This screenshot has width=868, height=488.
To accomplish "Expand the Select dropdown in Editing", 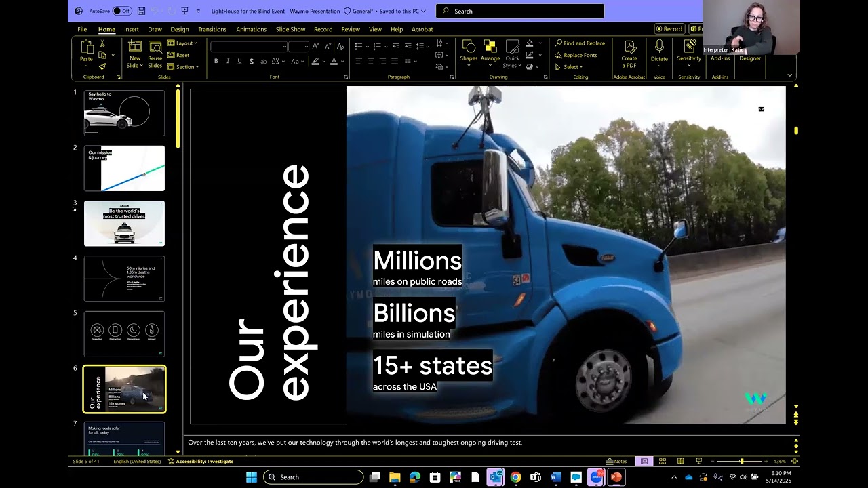I will 568,67.
